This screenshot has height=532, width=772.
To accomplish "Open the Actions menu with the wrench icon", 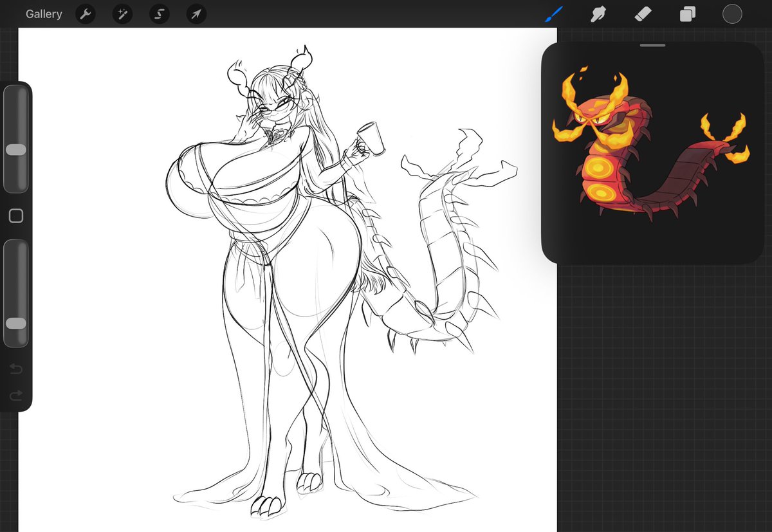I will tap(86, 14).
